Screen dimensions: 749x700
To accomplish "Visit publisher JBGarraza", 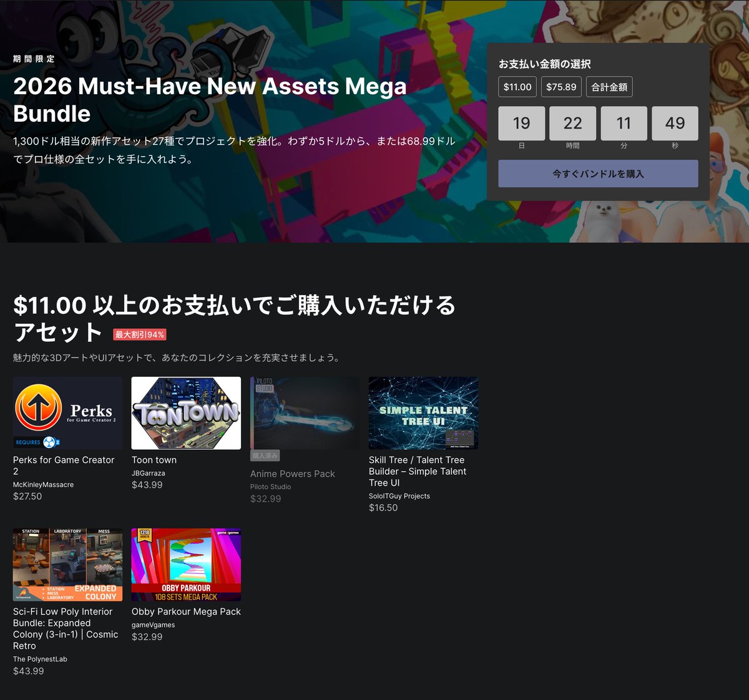I will tap(149, 473).
